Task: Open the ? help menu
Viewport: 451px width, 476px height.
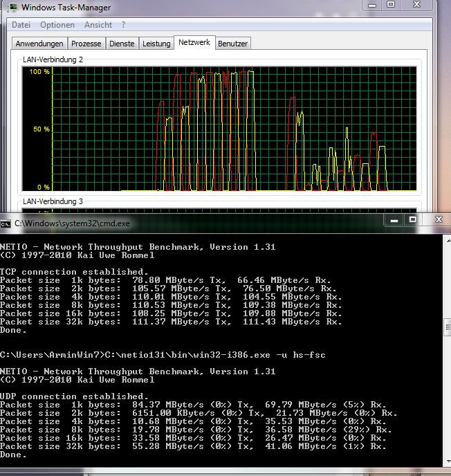Action: (x=123, y=25)
